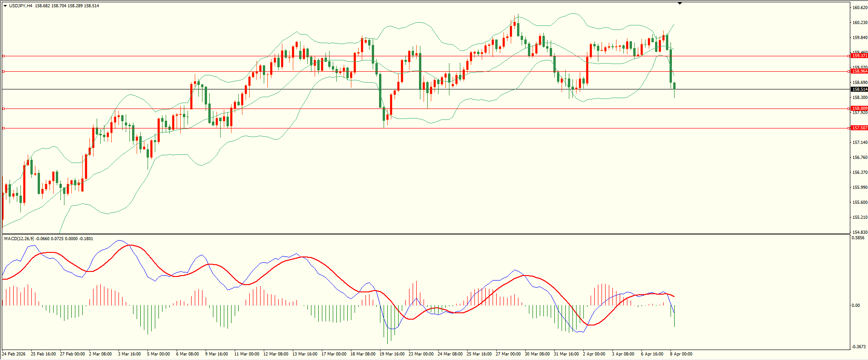
Task: Click the latest candle at the chart's right edge
Action: click(x=675, y=86)
